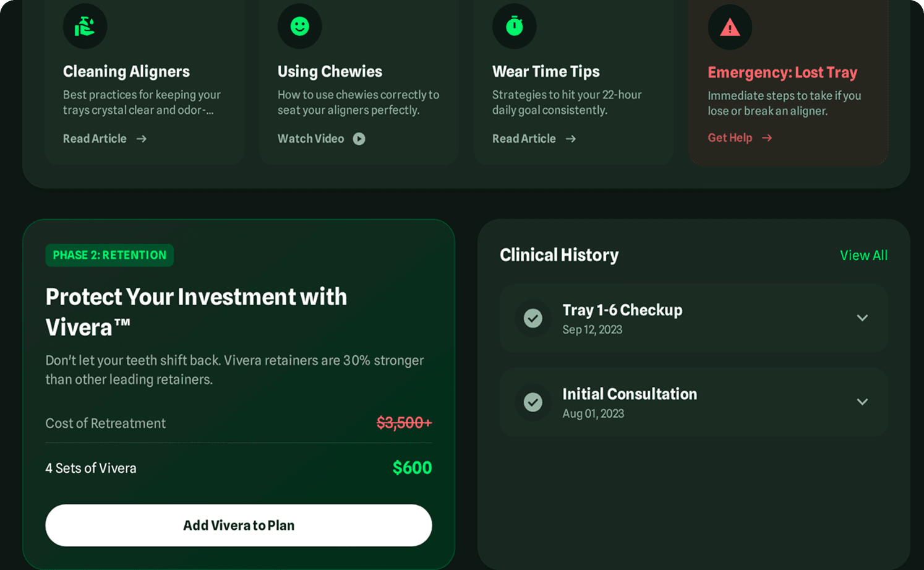The image size is (924, 570).
Task: Click the Emergency warning triangle icon
Action: [730, 27]
